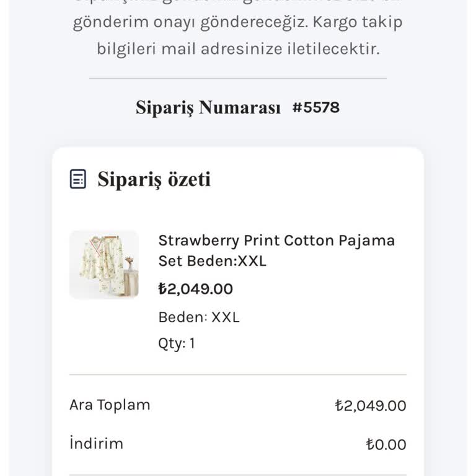Click the Sipariş özeti heading
The image size is (476, 476).
tap(154, 180)
